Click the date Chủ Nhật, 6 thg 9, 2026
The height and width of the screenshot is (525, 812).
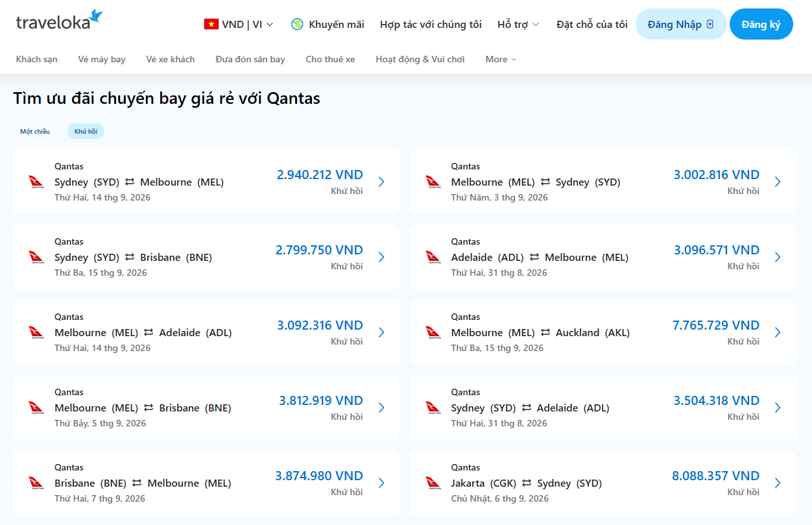click(500, 498)
